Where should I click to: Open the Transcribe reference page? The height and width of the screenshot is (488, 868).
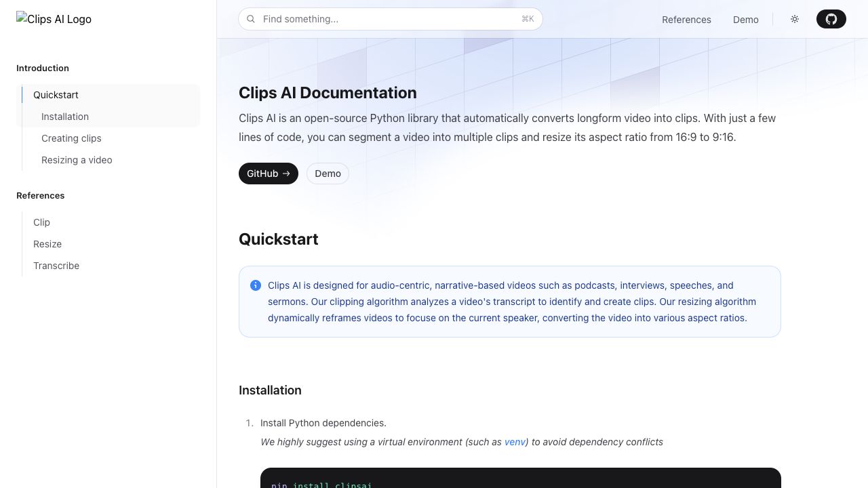[x=56, y=266]
